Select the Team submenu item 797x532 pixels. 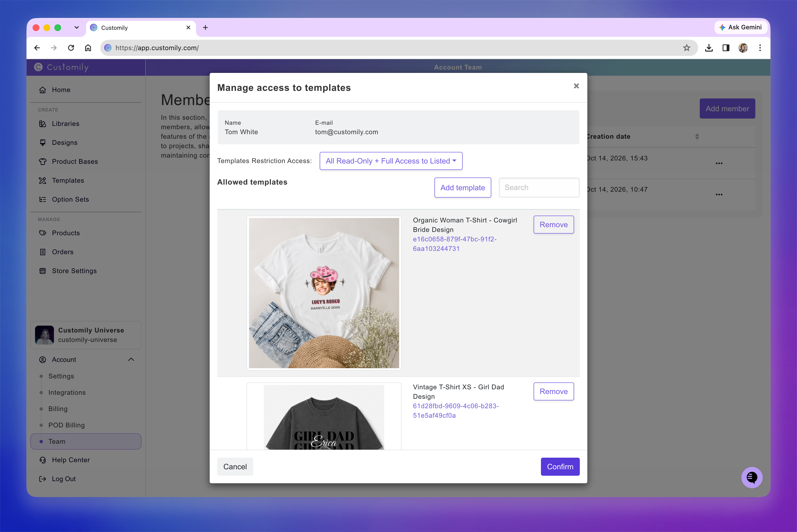tap(86, 441)
